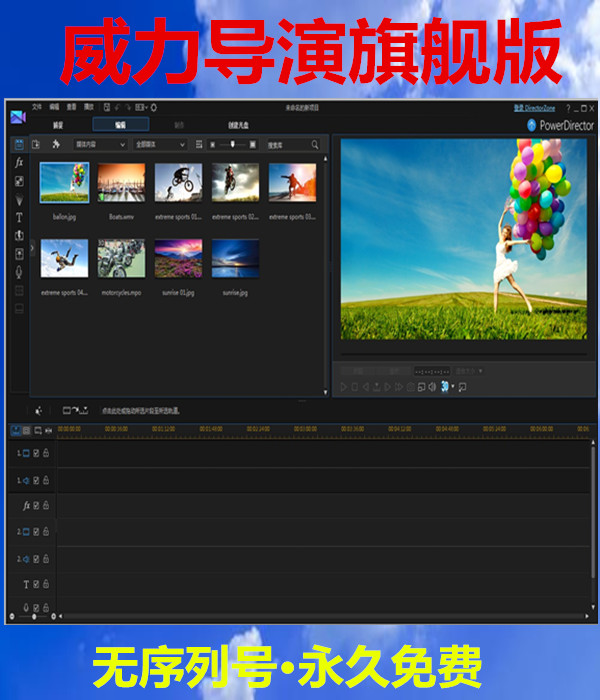The height and width of the screenshot is (700, 600).
Task: Toggle enable checkbox for audio track 1
Action: [36, 481]
